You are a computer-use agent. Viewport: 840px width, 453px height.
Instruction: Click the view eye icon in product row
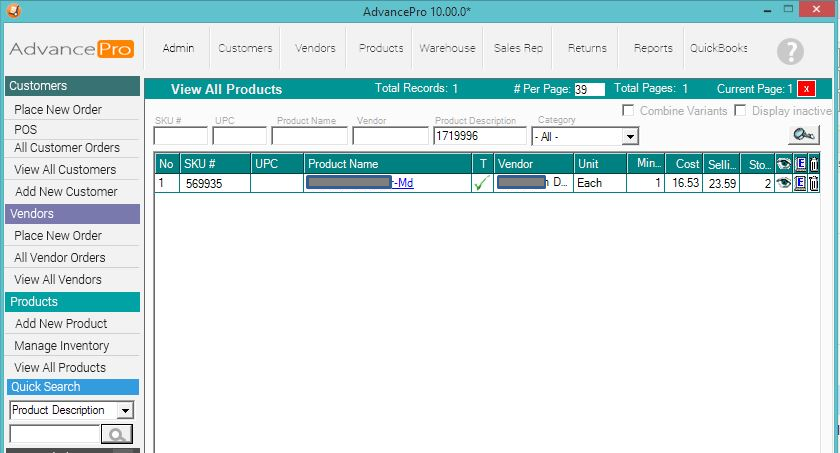coord(784,183)
